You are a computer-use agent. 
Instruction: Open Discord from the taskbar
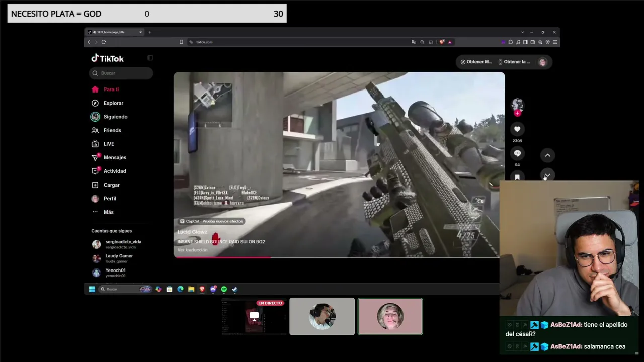tap(213, 289)
